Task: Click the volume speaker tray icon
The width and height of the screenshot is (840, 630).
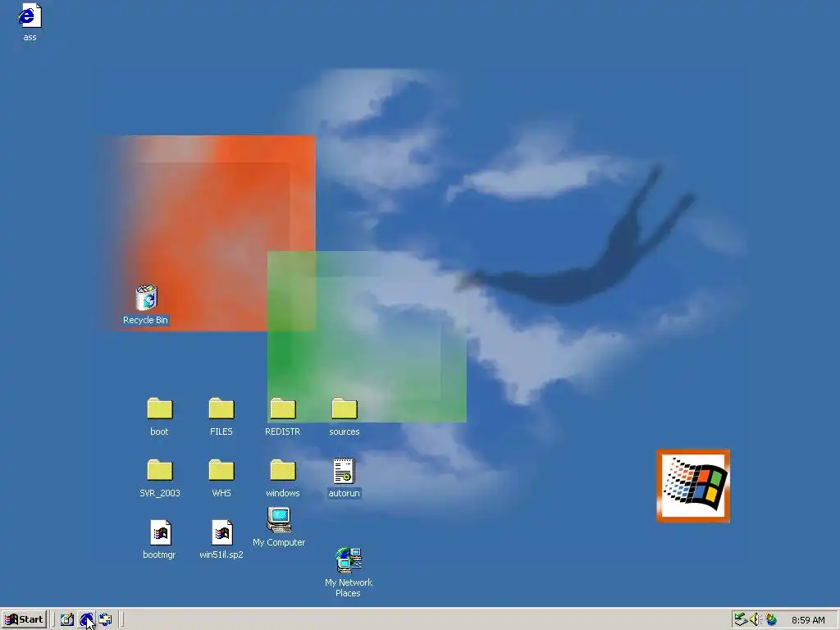Action: point(755,619)
